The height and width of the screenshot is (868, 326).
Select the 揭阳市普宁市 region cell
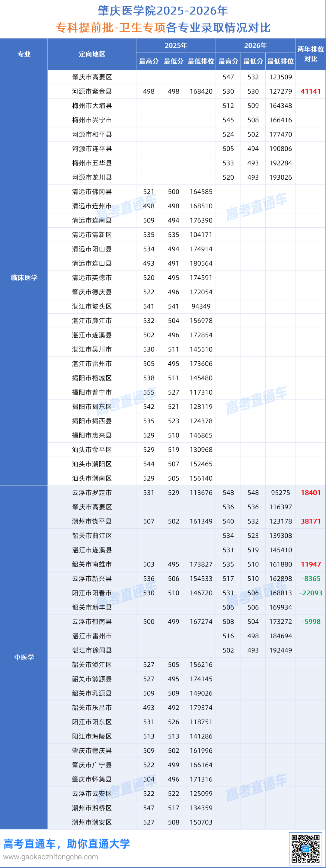[x=92, y=392]
